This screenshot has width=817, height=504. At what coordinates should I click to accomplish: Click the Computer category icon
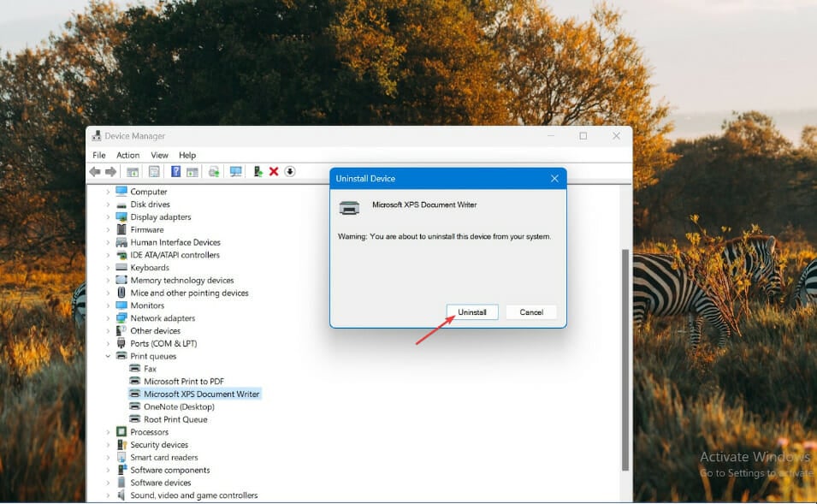point(121,192)
